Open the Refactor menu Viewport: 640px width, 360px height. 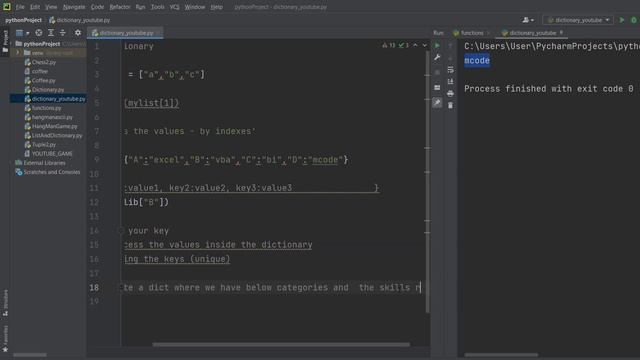coord(120,7)
